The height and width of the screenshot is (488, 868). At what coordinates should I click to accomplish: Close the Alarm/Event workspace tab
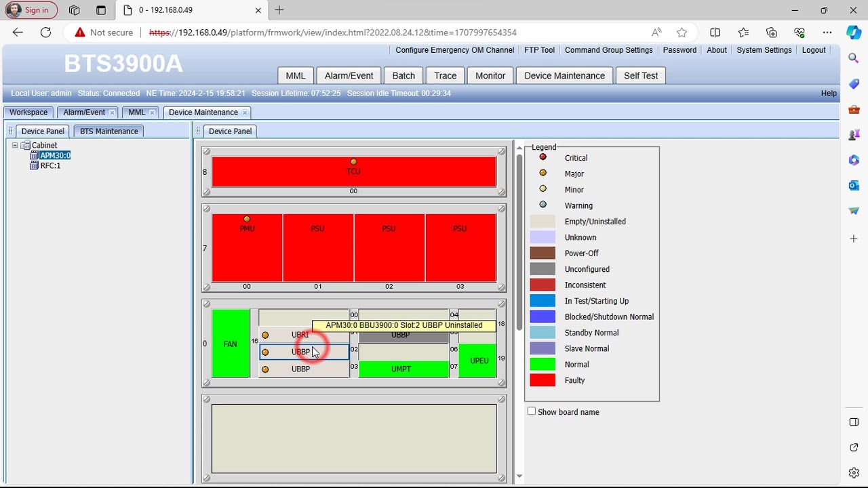112,113
